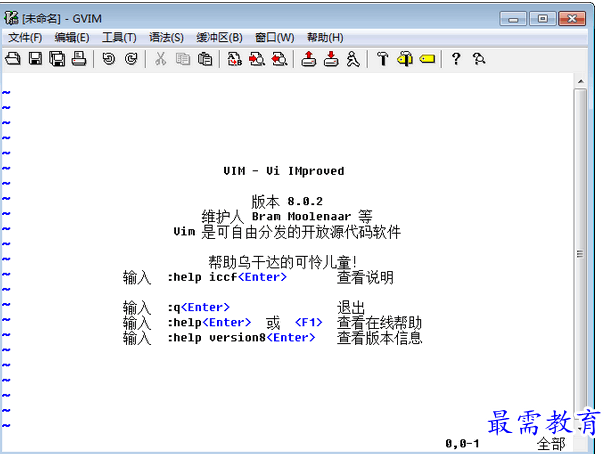The image size is (609, 454).
Task: Click the Find Next icon
Action: (257, 59)
